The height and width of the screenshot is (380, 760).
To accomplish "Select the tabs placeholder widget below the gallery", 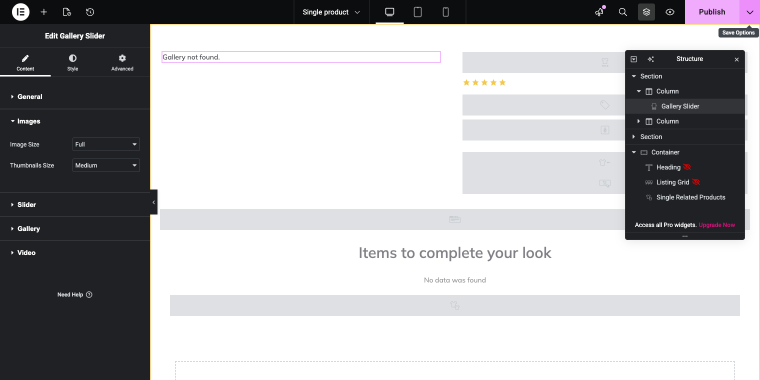I will click(x=455, y=219).
